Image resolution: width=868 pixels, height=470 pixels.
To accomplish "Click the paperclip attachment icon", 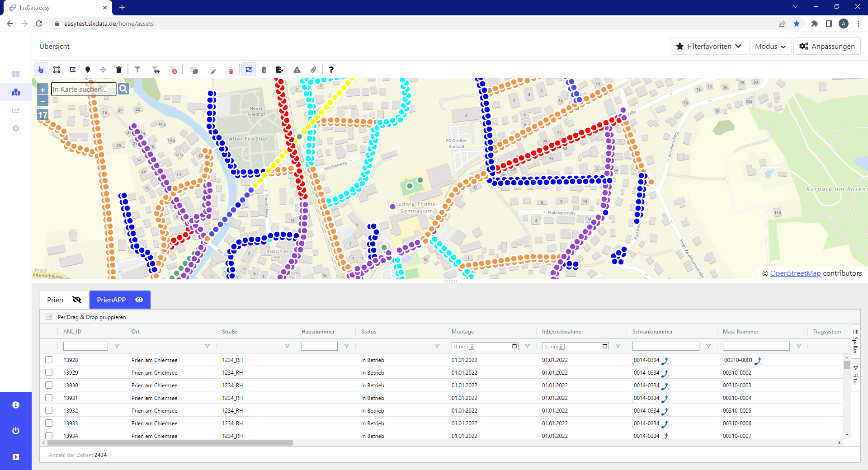I will (313, 70).
